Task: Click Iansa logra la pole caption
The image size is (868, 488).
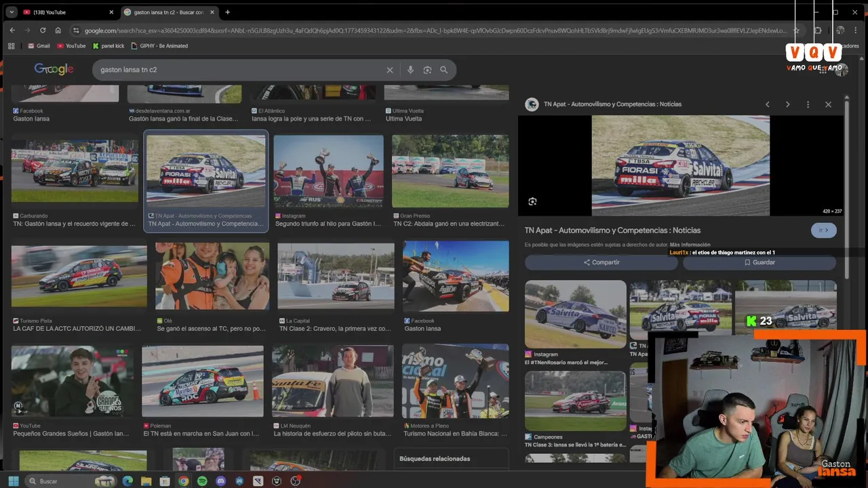Action: click(312, 119)
